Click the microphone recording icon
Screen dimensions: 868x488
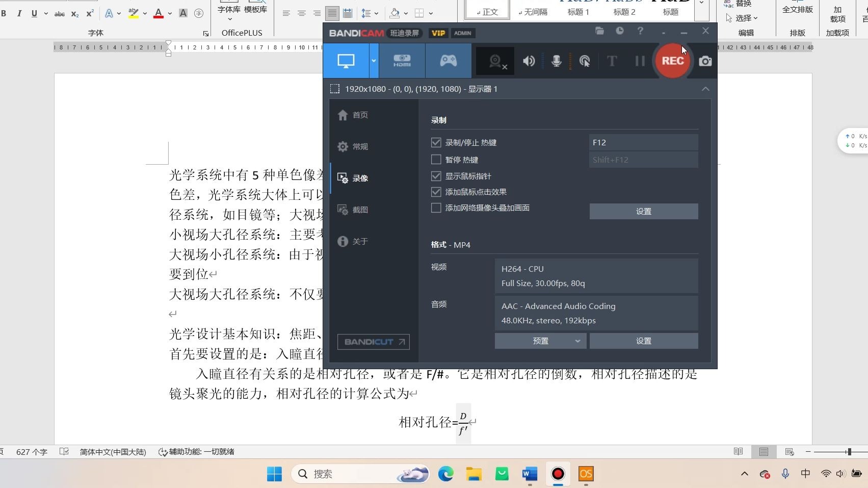[x=556, y=61]
